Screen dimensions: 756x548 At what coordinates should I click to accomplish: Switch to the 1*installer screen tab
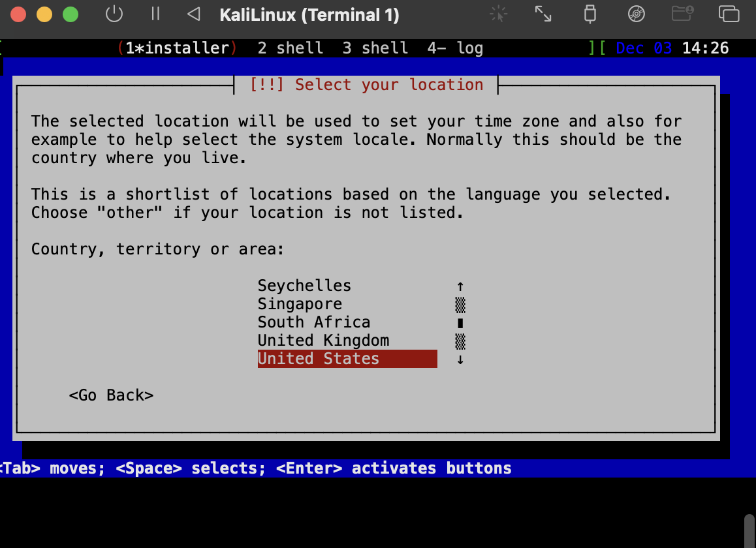177,48
